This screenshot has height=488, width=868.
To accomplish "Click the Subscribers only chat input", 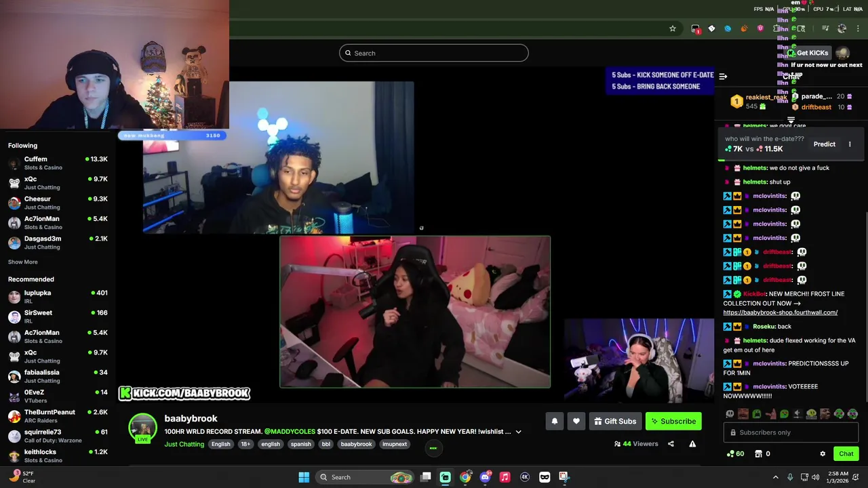I will [x=791, y=432].
